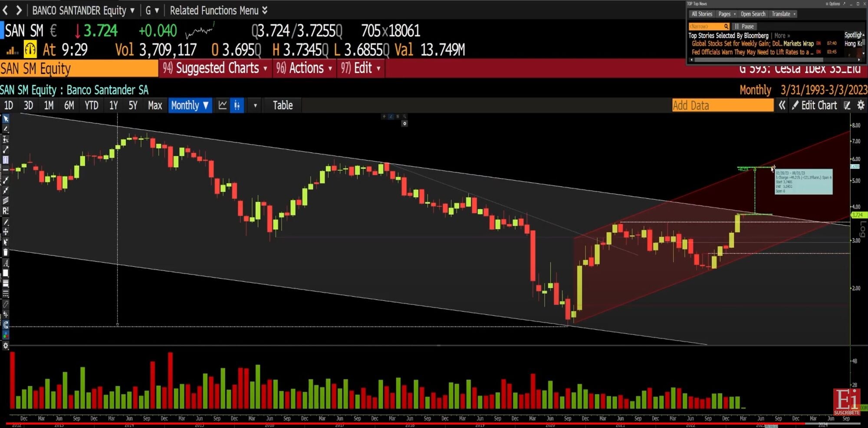Select the YTD time range
The image size is (868, 428).
pyautogui.click(x=91, y=105)
